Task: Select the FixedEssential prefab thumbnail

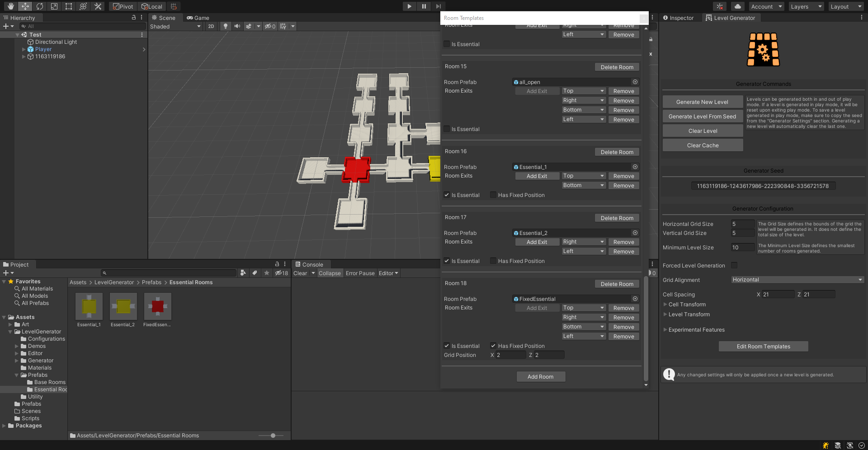Action: tap(157, 306)
